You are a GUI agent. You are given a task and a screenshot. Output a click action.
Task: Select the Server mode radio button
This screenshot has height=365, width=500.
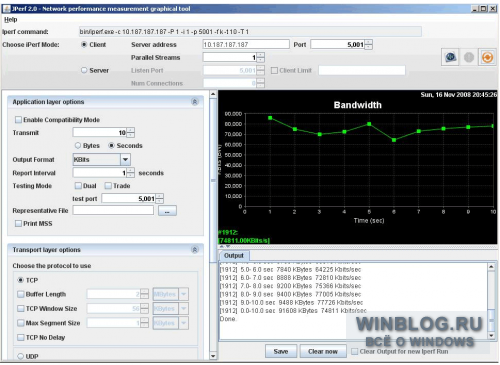pyautogui.click(x=84, y=70)
